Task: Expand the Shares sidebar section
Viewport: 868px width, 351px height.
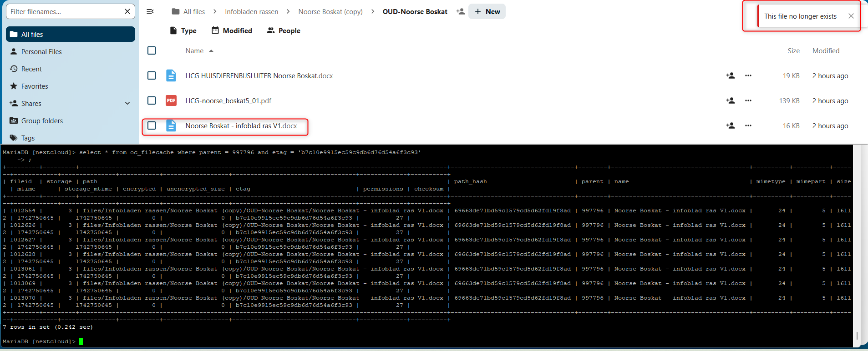Action: (x=127, y=103)
